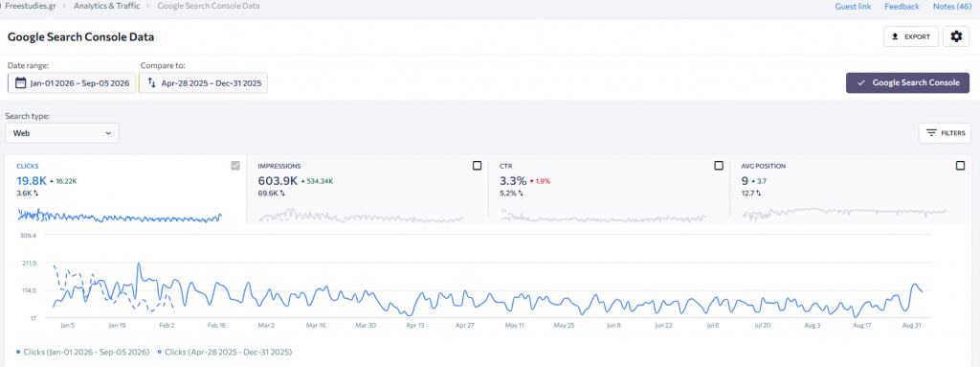This screenshot has width=980, height=367.
Task: Toggle legend Clicks (Apr-28 2025 - Dec-31 2025)
Action: click(224, 352)
